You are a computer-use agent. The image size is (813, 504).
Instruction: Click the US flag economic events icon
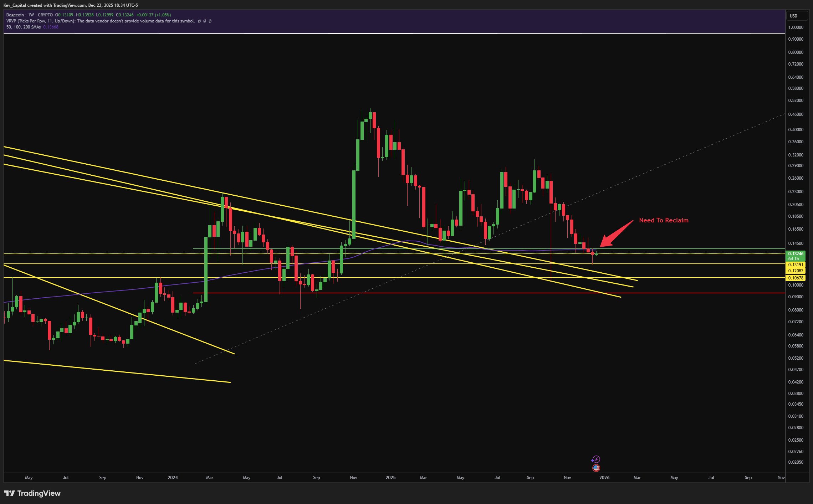[x=596, y=468]
